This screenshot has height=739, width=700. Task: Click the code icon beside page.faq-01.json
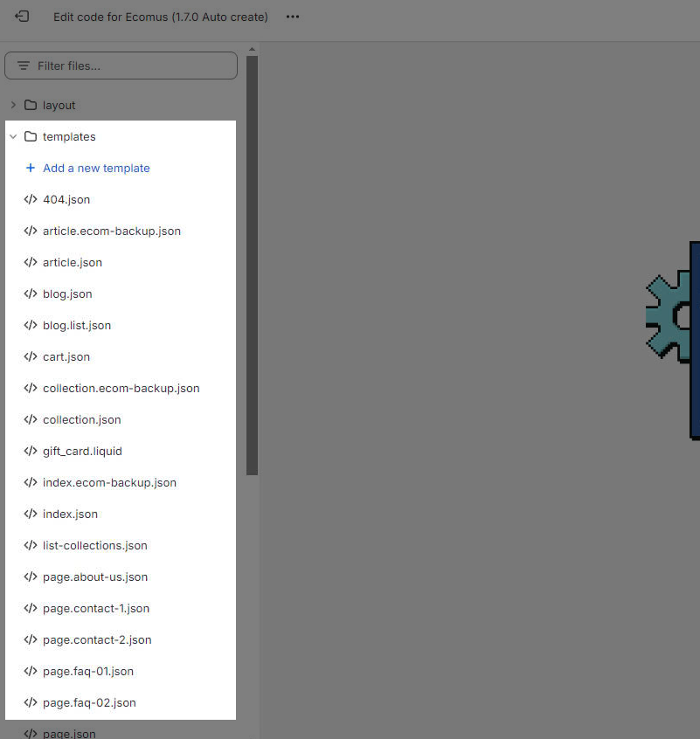click(x=31, y=671)
